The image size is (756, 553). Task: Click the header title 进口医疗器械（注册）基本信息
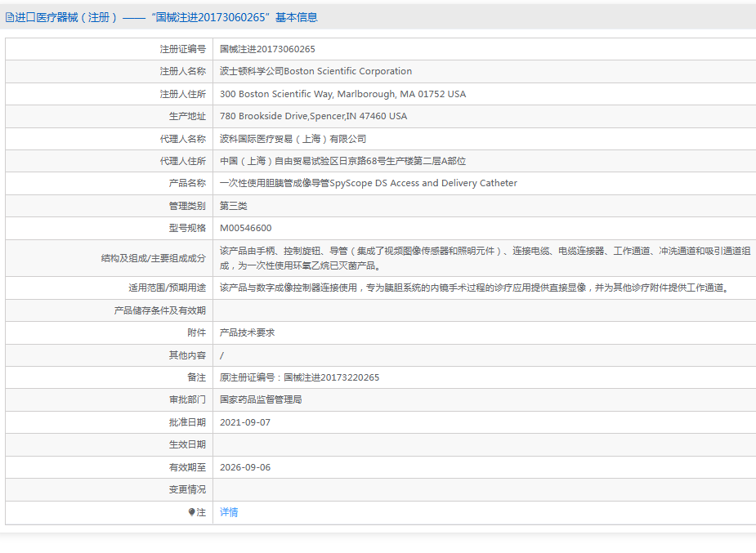167,18
